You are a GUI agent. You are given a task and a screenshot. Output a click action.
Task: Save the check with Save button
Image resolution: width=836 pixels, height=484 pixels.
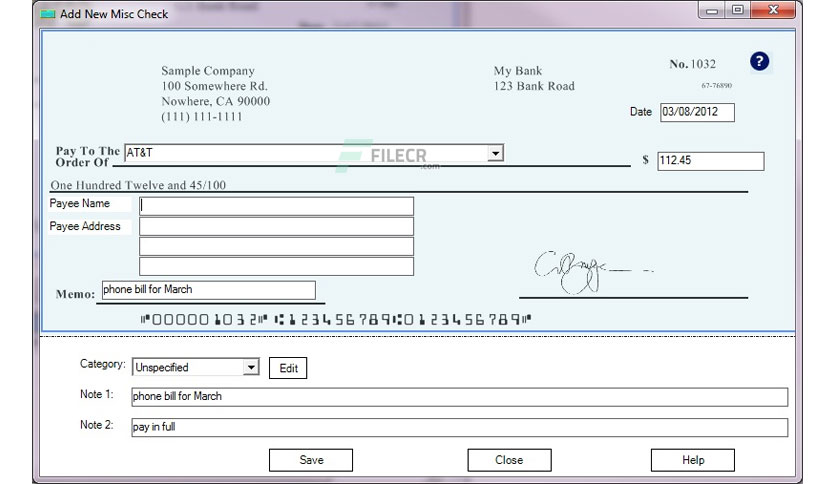tap(311, 460)
